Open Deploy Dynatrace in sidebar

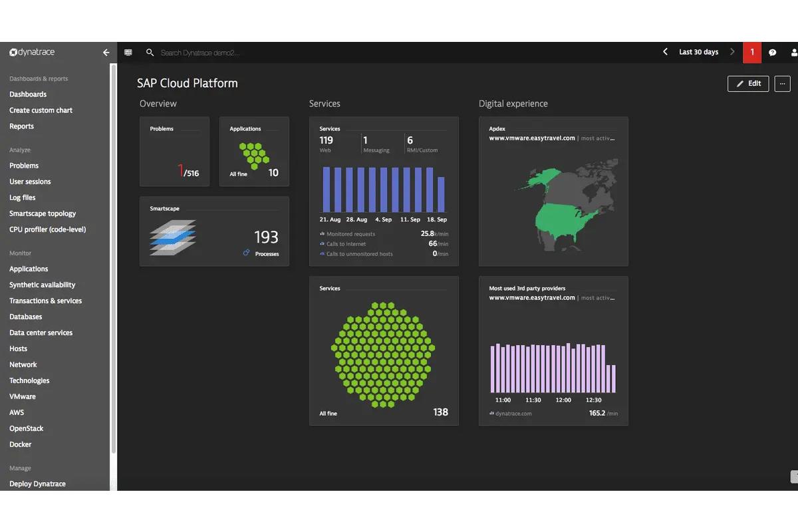pos(38,484)
